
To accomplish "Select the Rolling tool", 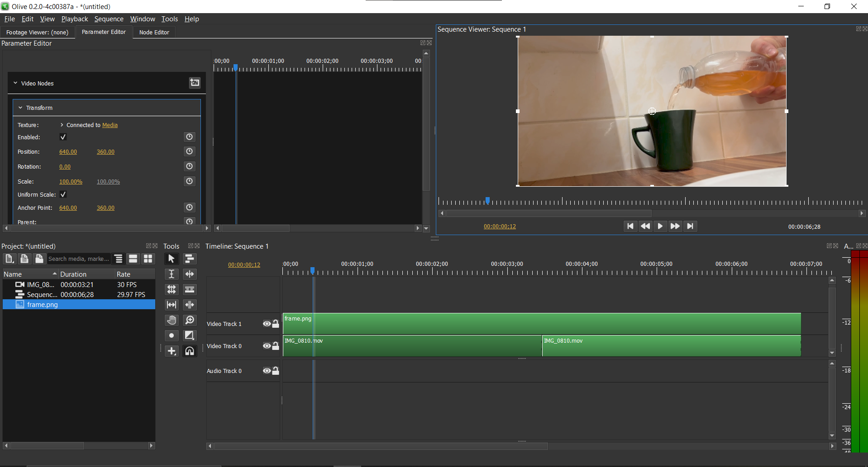I will click(x=171, y=289).
